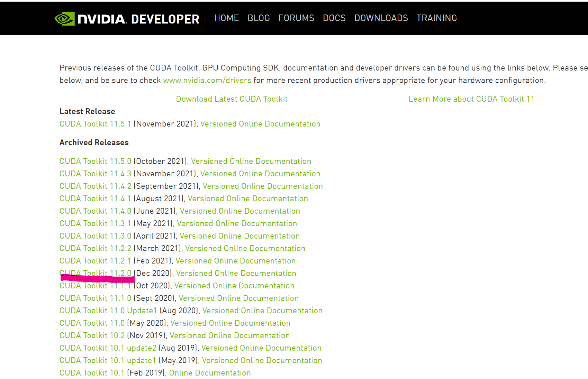Choose CUDA Toolkit 11.4.0 link
The image size is (588, 379).
pos(95,211)
